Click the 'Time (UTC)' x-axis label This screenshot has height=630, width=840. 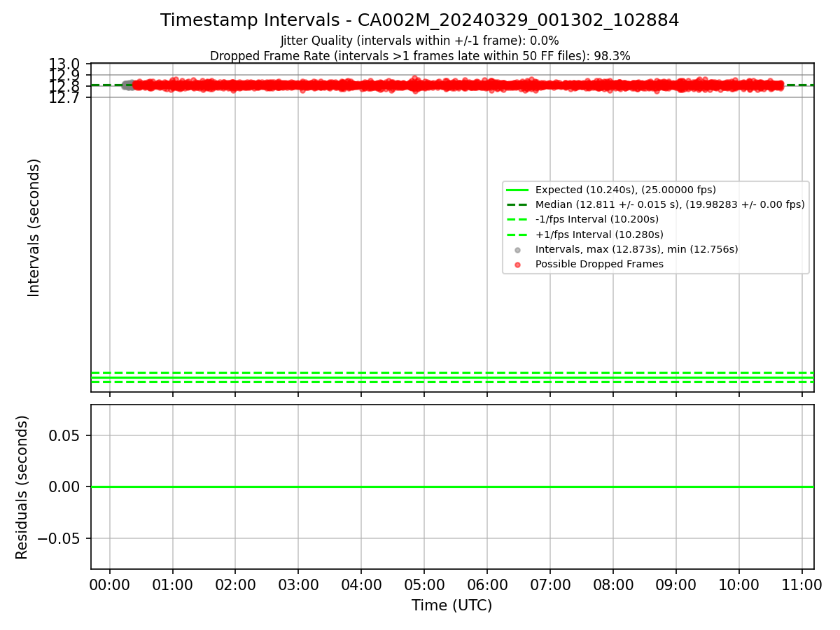[x=451, y=605]
